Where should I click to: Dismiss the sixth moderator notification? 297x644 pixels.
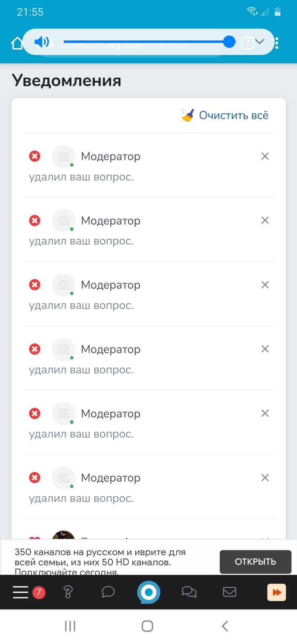265,478
